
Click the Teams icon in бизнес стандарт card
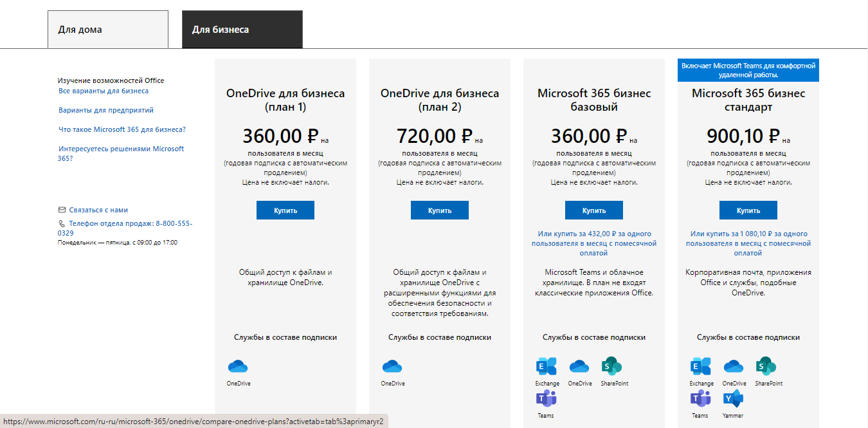[701, 399]
